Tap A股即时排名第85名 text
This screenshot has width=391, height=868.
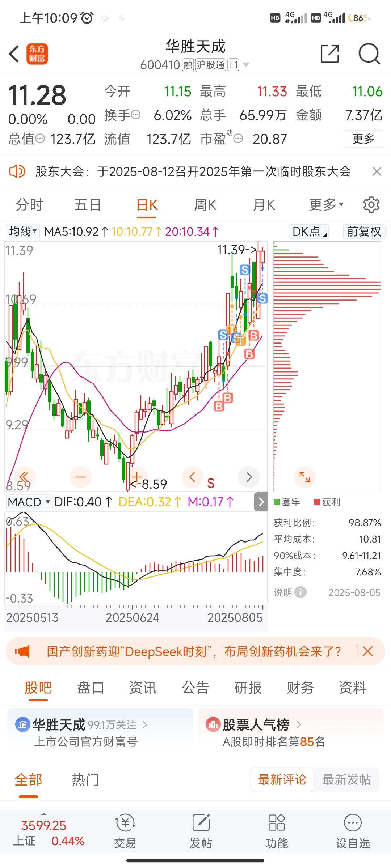coord(274,742)
